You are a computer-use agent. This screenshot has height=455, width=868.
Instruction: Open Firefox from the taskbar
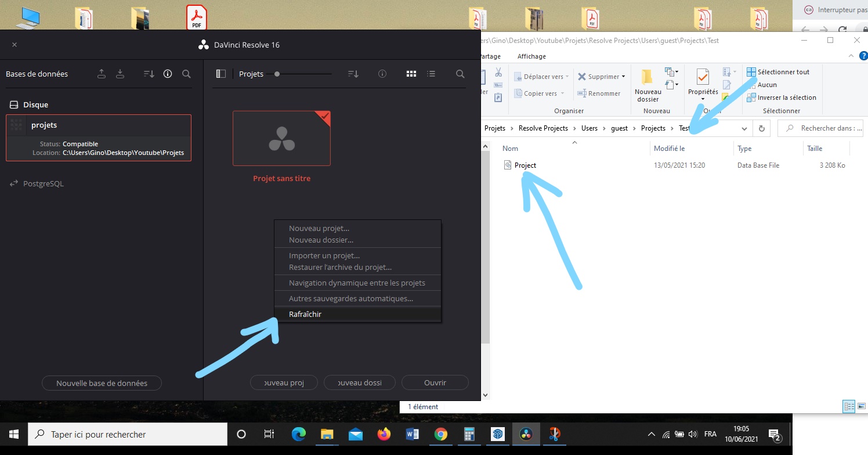click(x=384, y=434)
